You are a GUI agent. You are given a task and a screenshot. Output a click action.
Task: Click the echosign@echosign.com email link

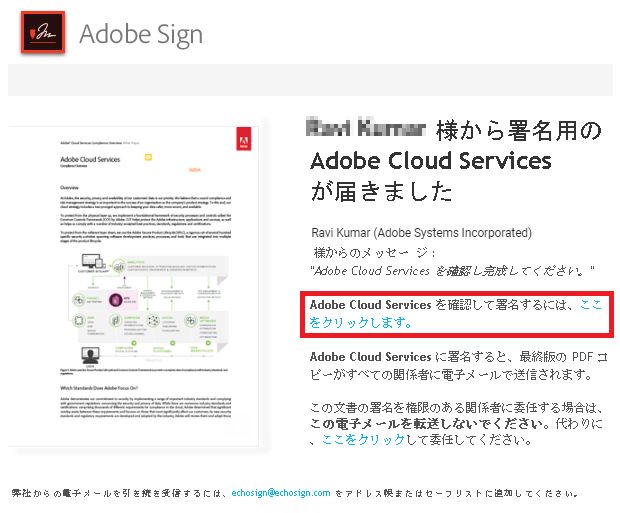click(x=281, y=493)
